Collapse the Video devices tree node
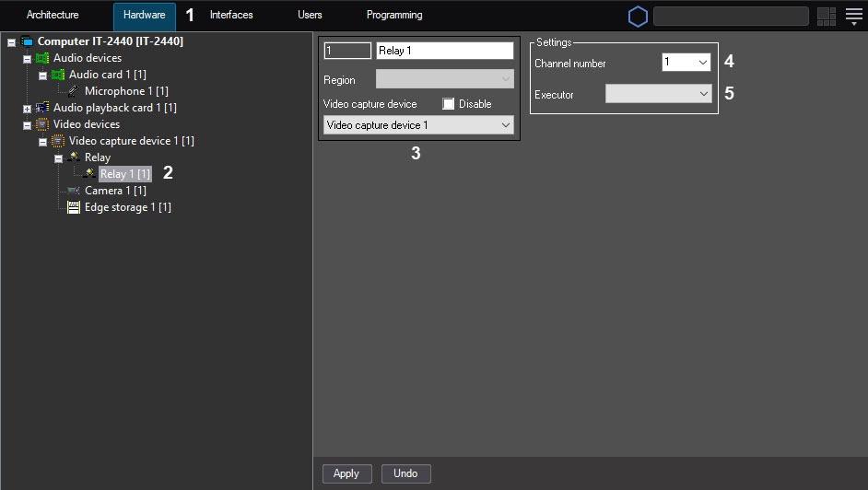This screenshot has height=490, width=868. click(27, 124)
